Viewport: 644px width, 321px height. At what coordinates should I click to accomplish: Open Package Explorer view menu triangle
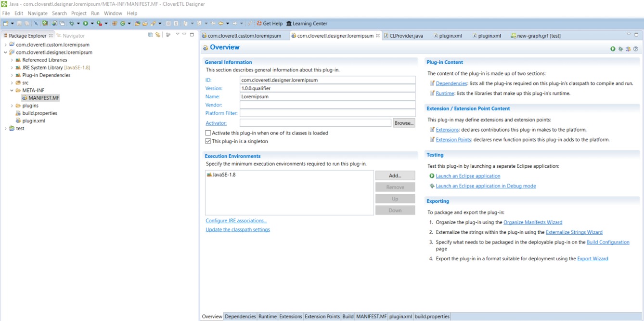click(177, 34)
